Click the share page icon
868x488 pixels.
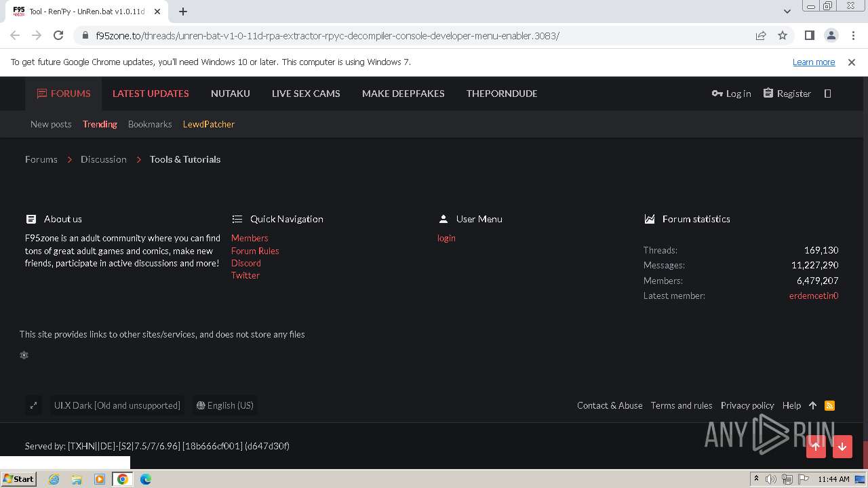pos(761,35)
